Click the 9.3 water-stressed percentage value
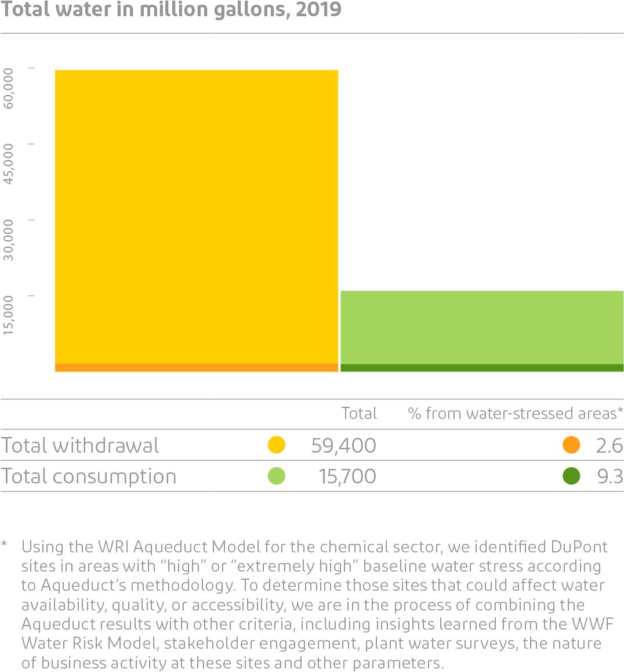Viewport: 624px width, 672px height. pos(610,476)
